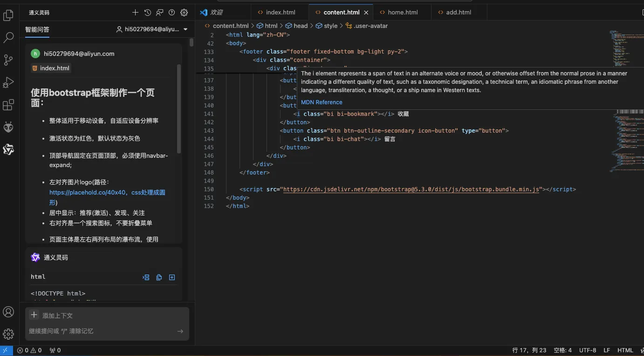Change indentation via 空格: 4
The image size is (644, 356).
click(562, 350)
